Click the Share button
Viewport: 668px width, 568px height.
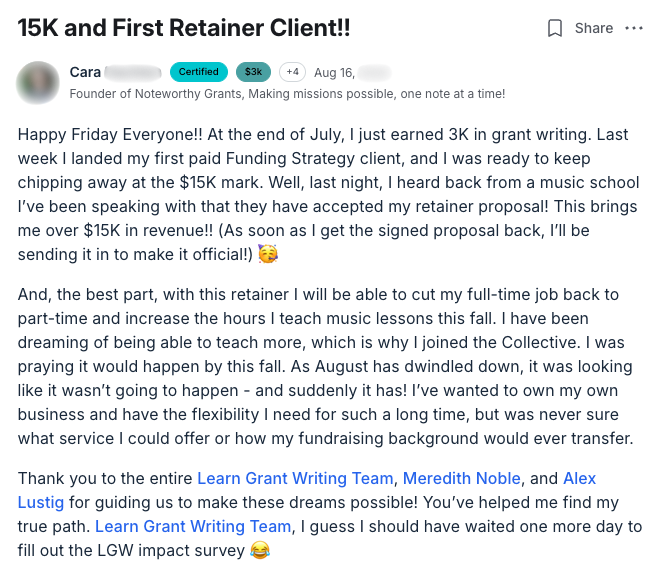coord(593,28)
